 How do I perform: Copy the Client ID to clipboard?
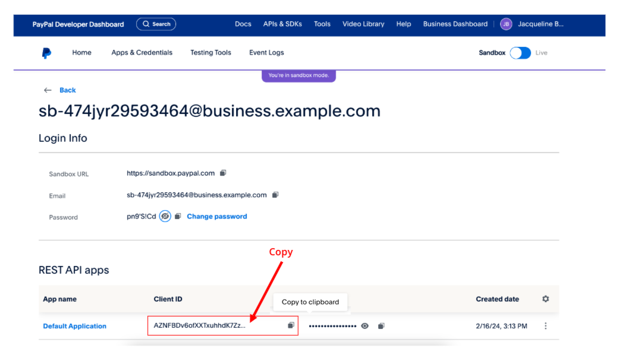point(291,325)
